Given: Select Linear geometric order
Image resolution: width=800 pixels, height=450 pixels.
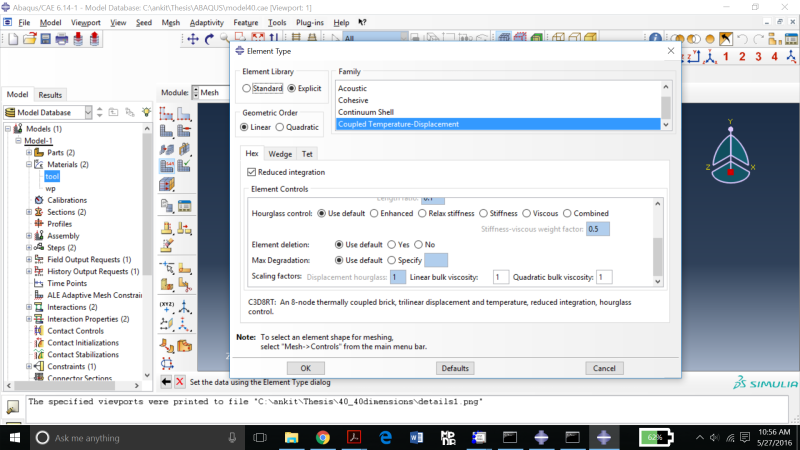Looking at the screenshot, I should pyautogui.click(x=244, y=127).
